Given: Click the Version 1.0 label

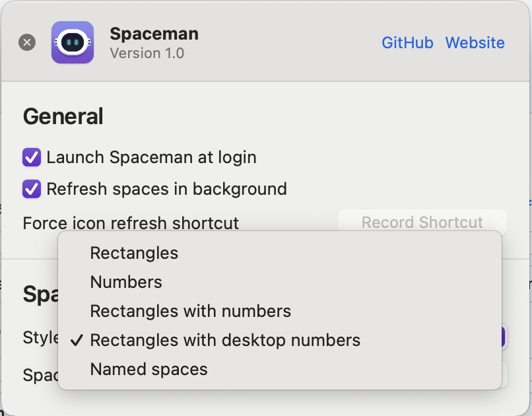Looking at the screenshot, I should pos(147,53).
